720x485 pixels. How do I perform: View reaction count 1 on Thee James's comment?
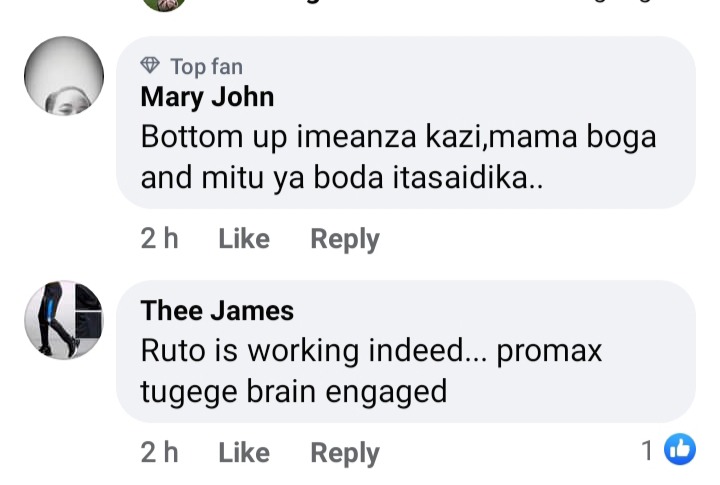point(647,450)
